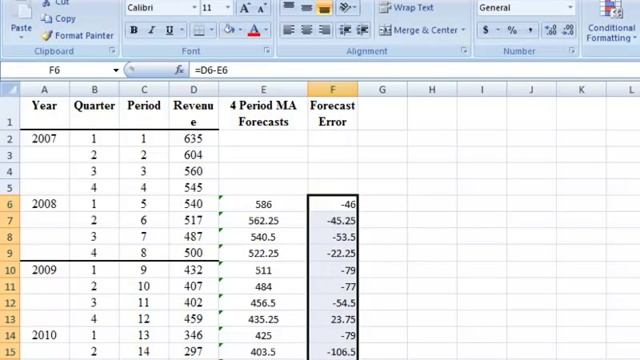640x360 pixels.
Task: Open Clipboard group dialog launcher
Action: (x=112, y=51)
